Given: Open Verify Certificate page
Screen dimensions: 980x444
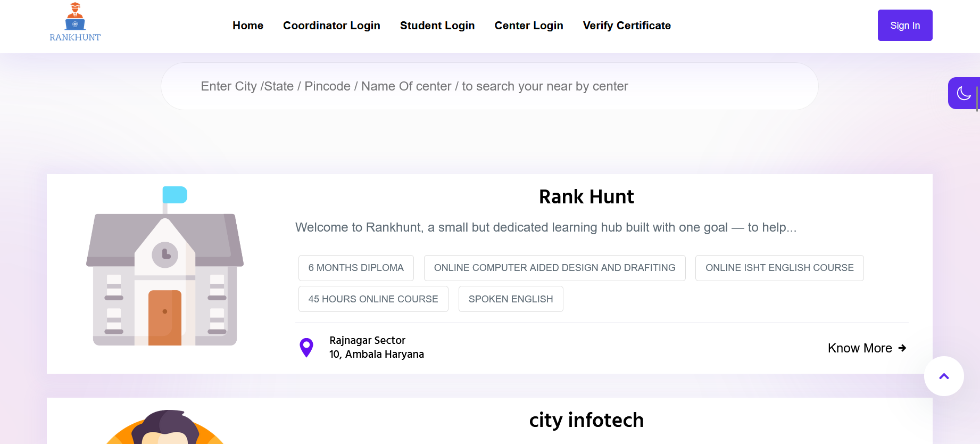Looking at the screenshot, I should (627, 26).
